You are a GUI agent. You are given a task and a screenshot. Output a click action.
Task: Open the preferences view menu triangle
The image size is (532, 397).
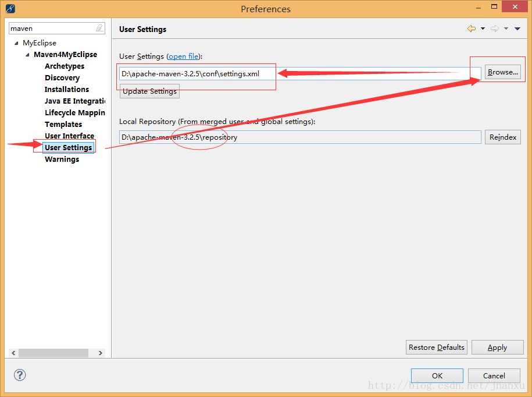coord(517,29)
